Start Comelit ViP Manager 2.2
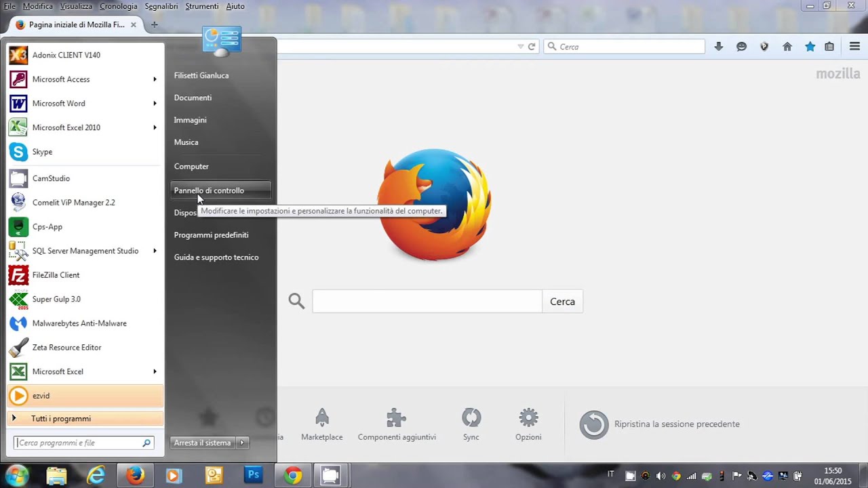Screen dimensions: 868x488 click(x=85, y=203)
